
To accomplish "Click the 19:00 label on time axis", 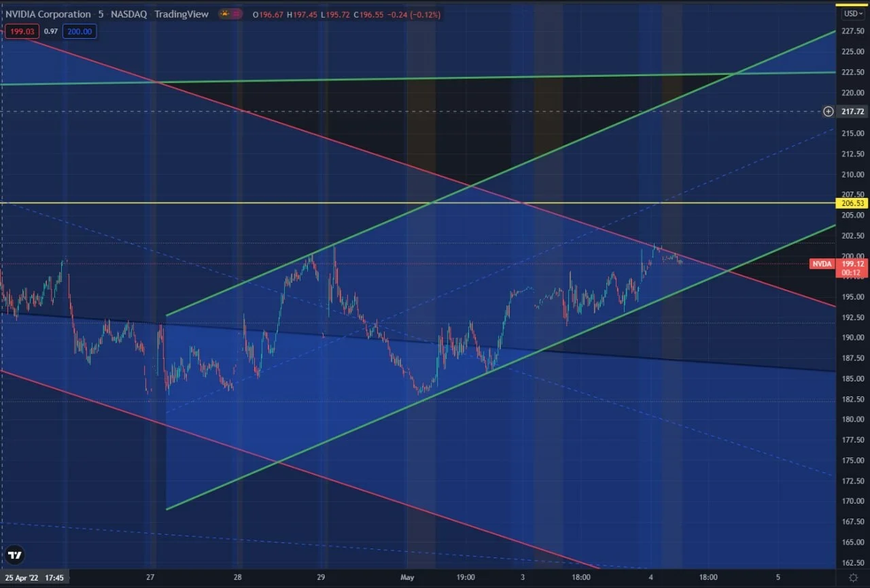I will tap(466, 578).
